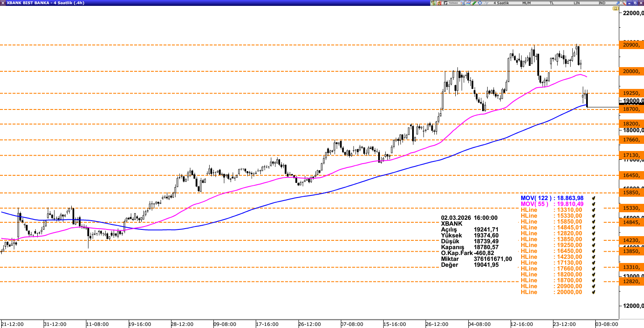Close the XBANK chart with the X button
644x328 pixels.
coord(639,3)
